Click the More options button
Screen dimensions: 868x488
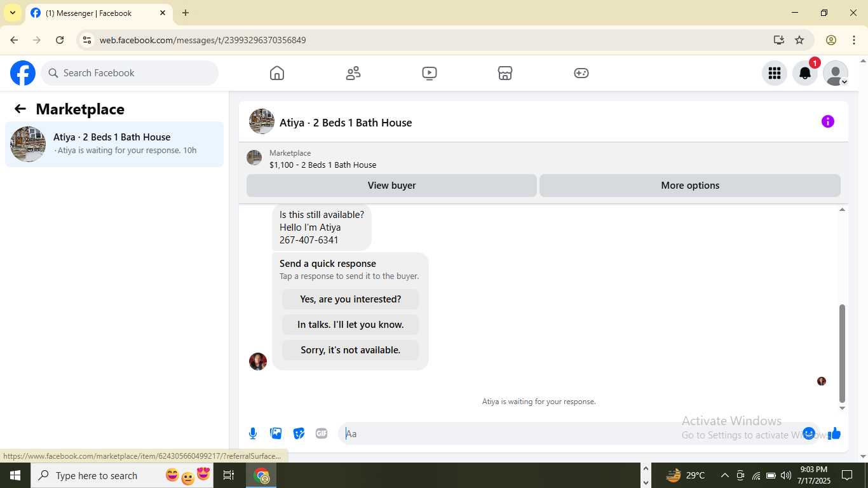[x=690, y=186]
